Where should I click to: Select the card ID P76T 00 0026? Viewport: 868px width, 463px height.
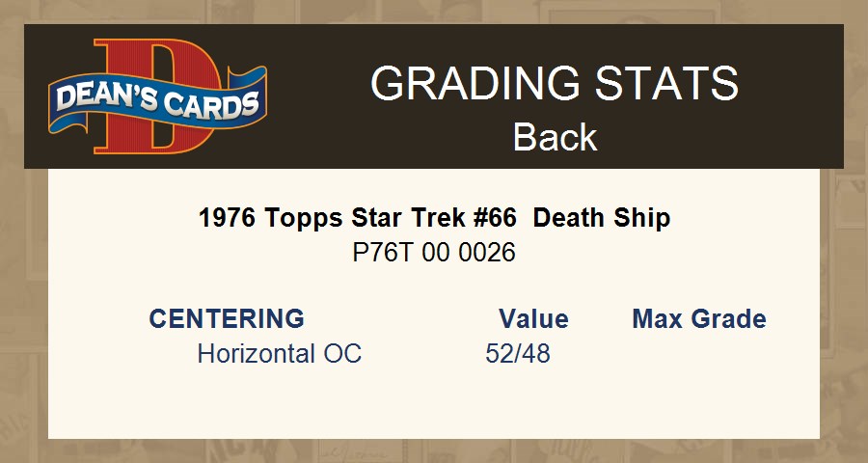coord(434,253)
